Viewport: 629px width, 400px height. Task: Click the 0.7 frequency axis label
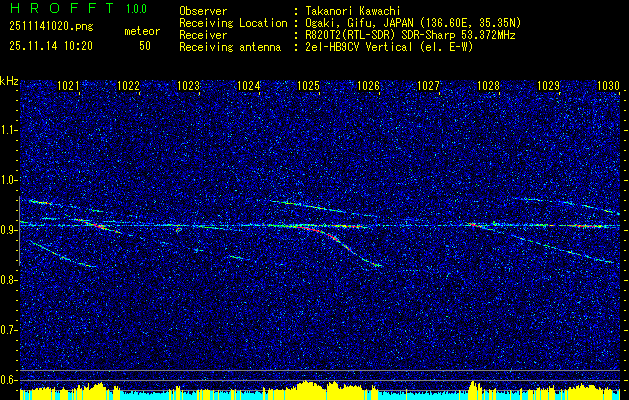[8, 330]
